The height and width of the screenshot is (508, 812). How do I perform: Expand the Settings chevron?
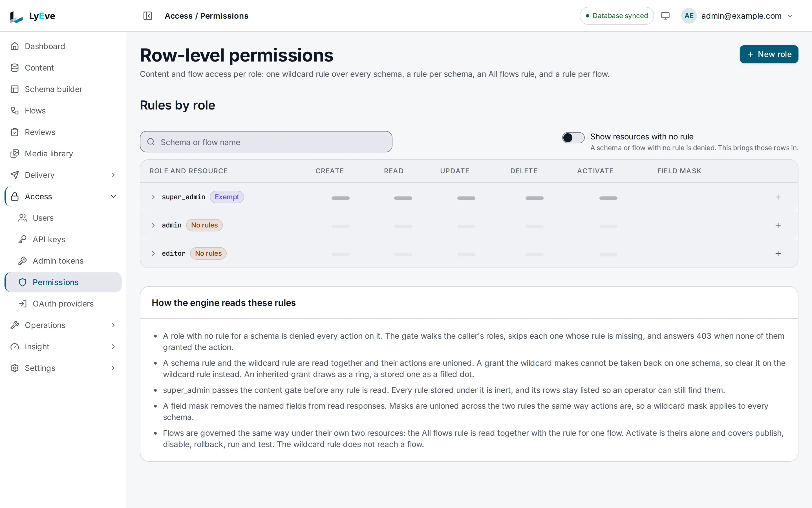coord(113,368)
